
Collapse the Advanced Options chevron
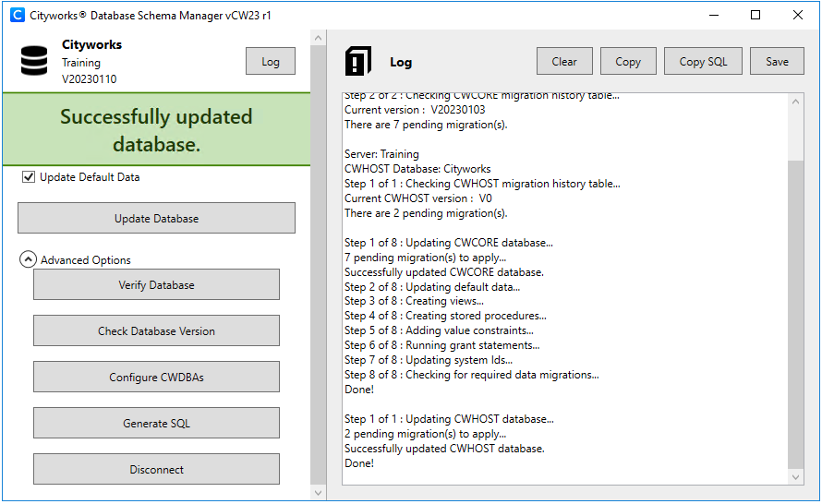(x=29, y=260)
